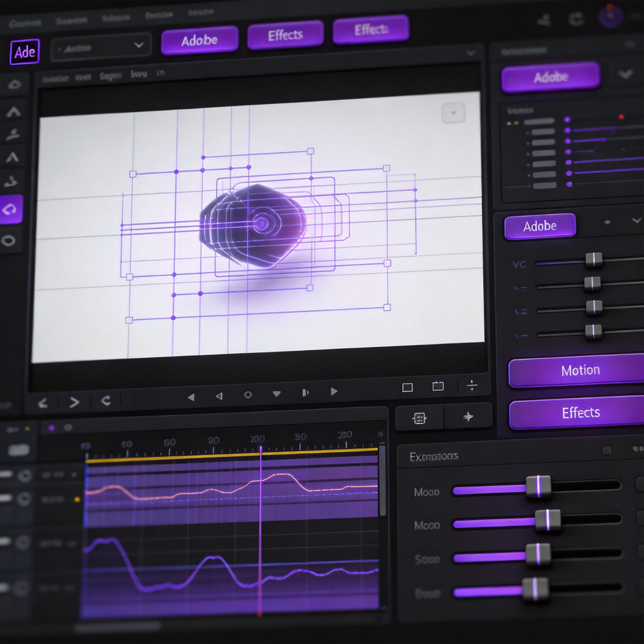Click the grid button left of the sparkle button
The width and height of the screenshot is (644, 644).
click(419, 418)
